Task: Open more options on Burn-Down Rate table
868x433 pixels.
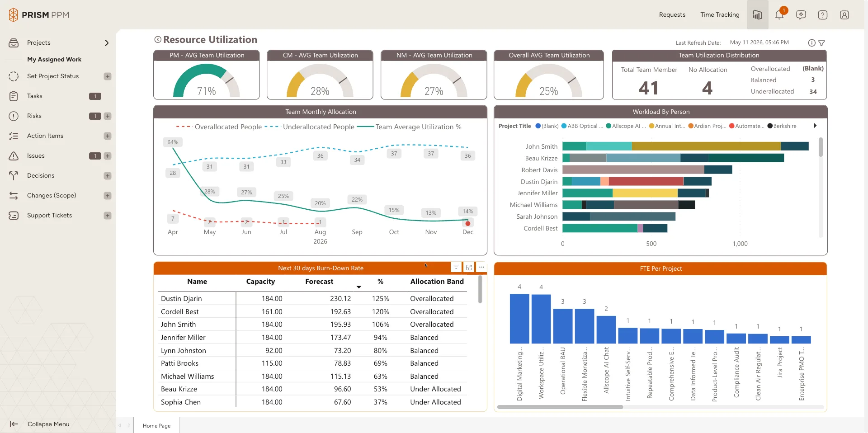Action: coord(481,267)
